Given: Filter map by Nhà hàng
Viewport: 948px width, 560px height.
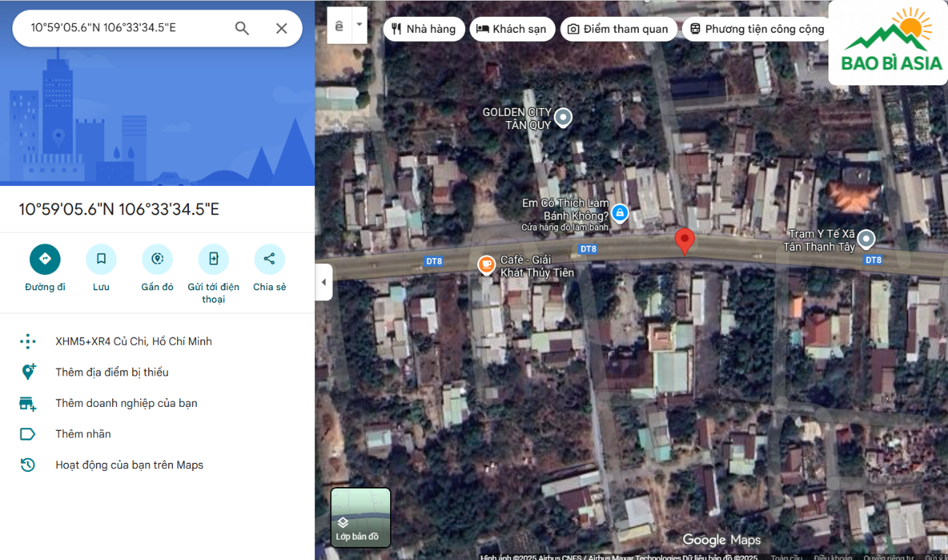Looking at the screenshot, I should [424, 29].
